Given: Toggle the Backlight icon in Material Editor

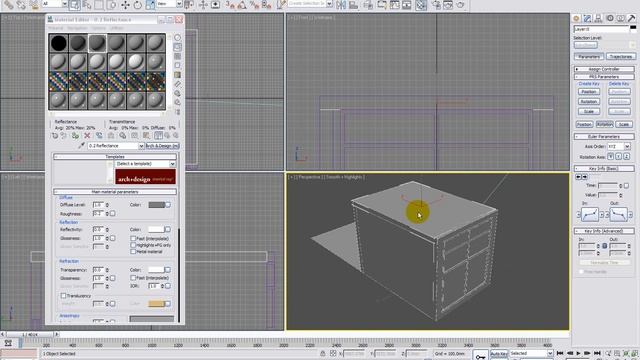Looking at the screenshot, I should [x=178, y=47].
